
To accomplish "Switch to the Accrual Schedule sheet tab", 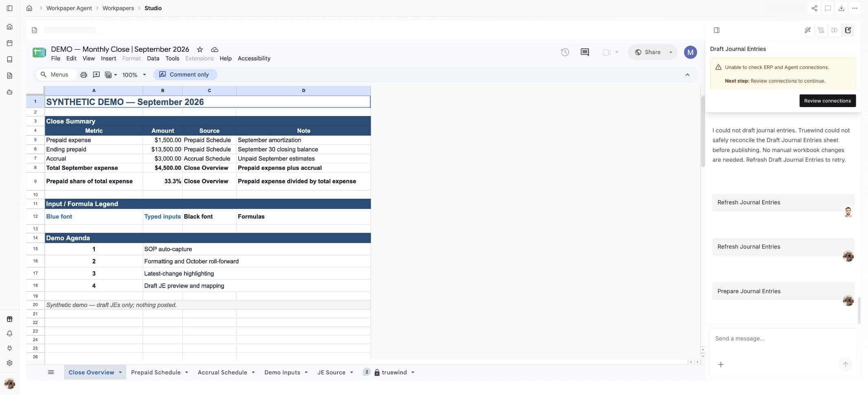I will (x=222, y=373).
